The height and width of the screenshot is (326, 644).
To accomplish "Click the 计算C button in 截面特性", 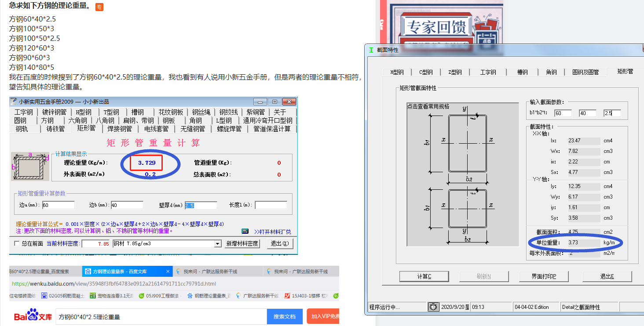I will pos(424,276).
